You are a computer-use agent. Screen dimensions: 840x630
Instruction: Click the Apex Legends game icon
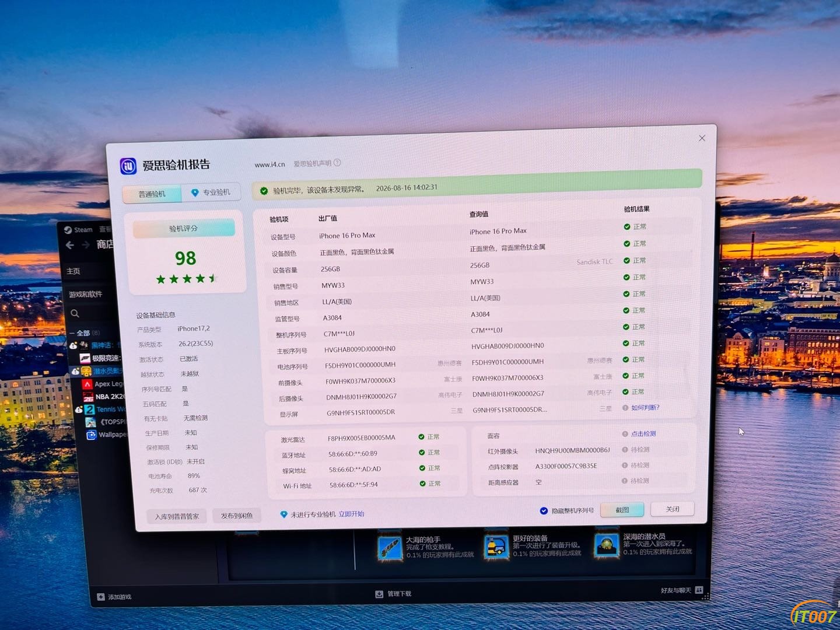(x=87, y=384)
